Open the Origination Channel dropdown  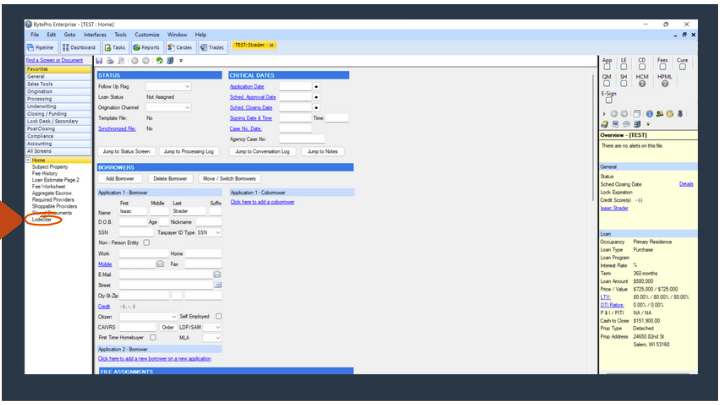tap(168, 107)
